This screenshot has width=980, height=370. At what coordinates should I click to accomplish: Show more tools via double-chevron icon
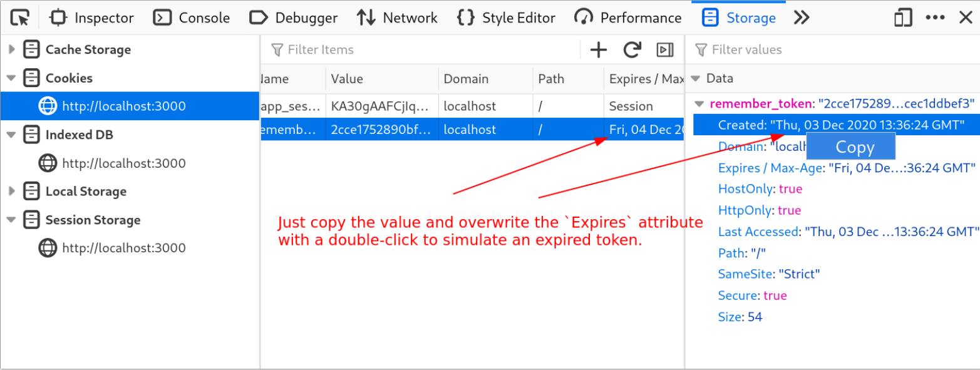pyautogui.click(x=802, y=18)
